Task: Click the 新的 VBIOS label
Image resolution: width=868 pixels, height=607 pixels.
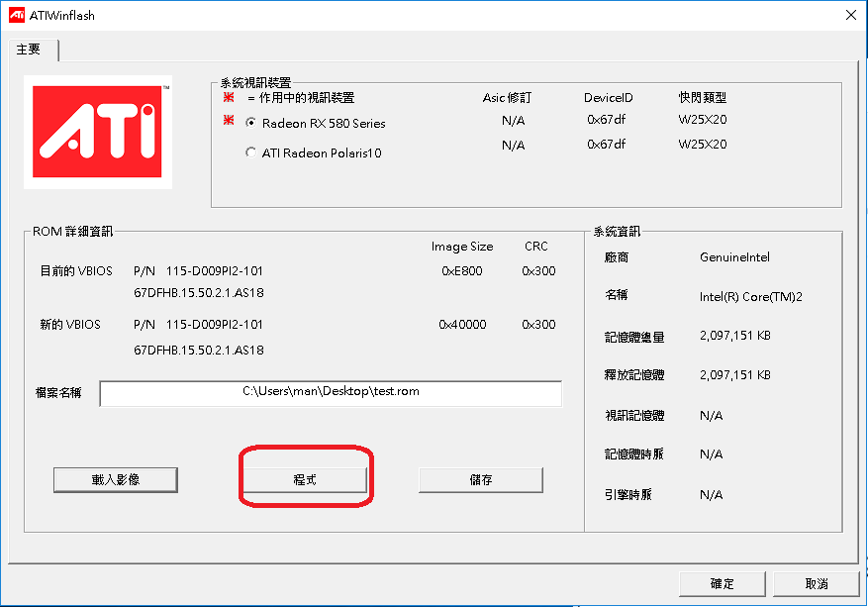Action: pyautogui.click(x=70, y=325)
